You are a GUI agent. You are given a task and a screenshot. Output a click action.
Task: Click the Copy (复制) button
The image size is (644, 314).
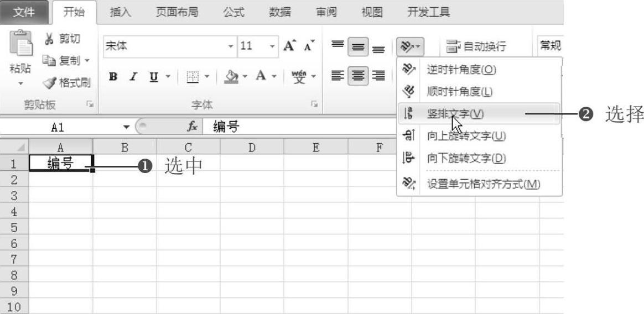[x=62, y=61]
